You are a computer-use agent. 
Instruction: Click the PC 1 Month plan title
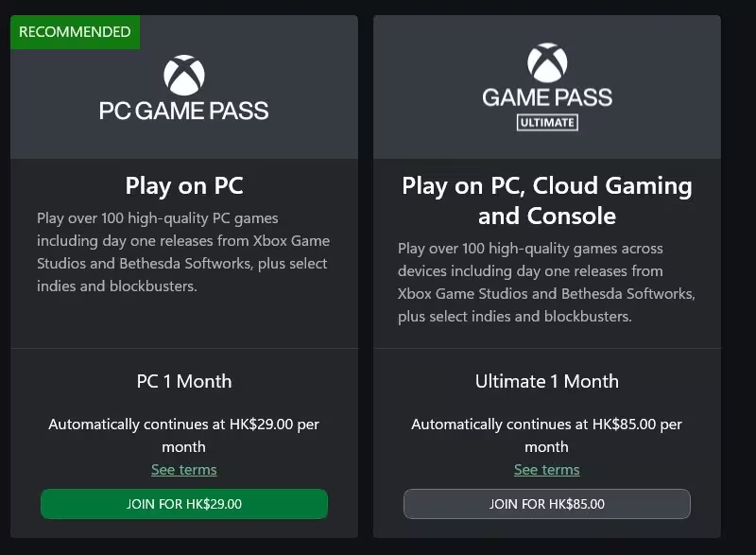[x=184, y=381]
